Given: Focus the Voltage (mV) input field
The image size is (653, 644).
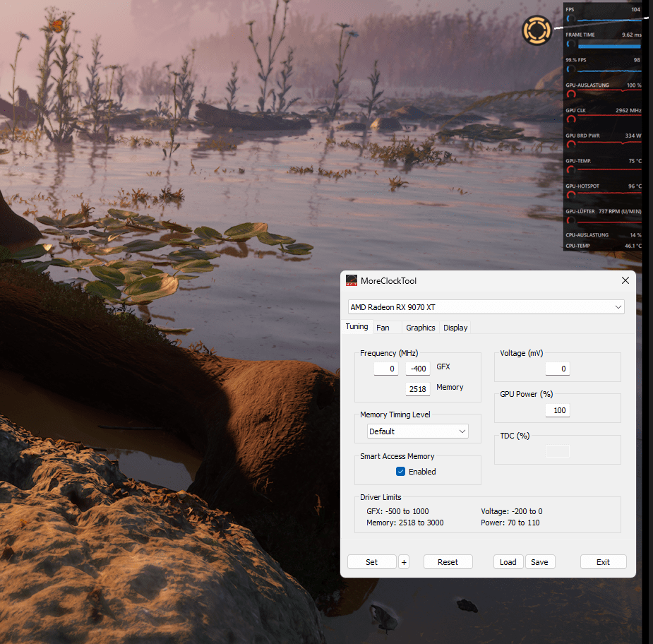Looking at the screenshot, I should coord(558,369).
